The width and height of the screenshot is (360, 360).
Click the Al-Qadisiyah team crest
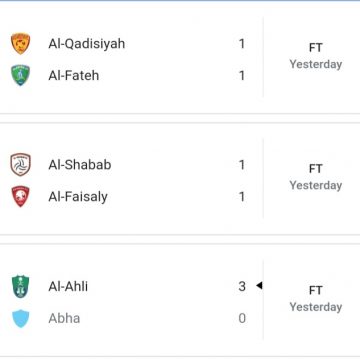click(x=20, y=44)
